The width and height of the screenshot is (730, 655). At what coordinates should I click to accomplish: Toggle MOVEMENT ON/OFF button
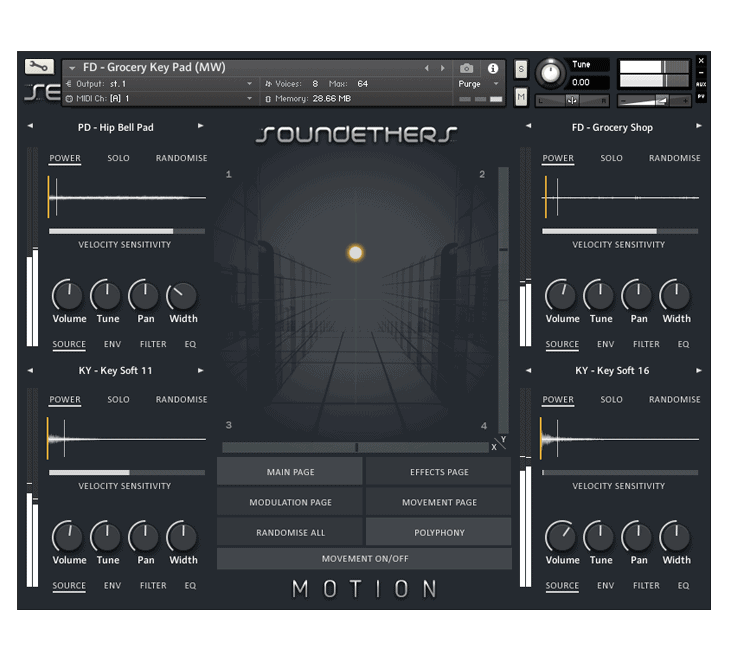[364, 558]
